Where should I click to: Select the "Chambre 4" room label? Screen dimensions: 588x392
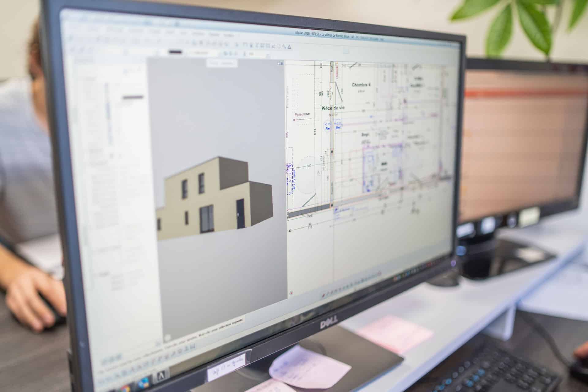pos(361,85)
